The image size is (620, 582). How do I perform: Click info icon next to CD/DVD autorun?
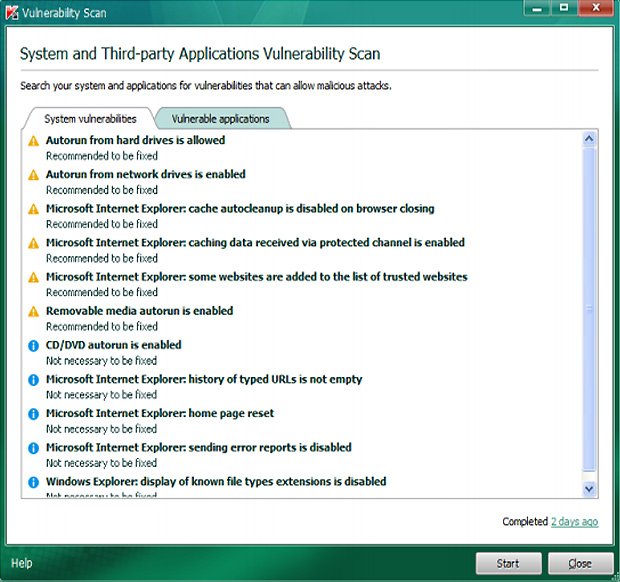[33, 346]
